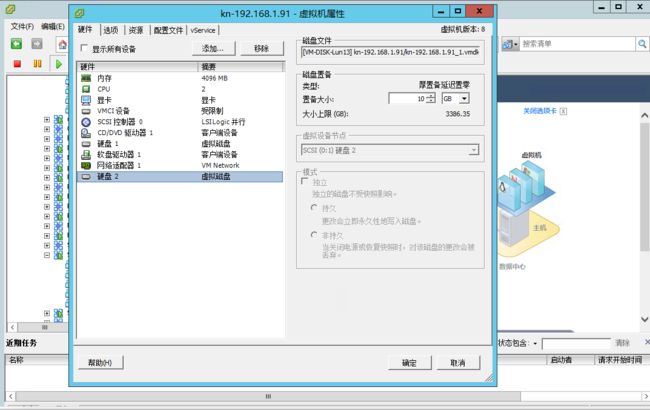Open the 状态包含 filter dropdown arrow
Image resolution: width=650 pixels, height=410 pixels.
(x=535, y=343)
